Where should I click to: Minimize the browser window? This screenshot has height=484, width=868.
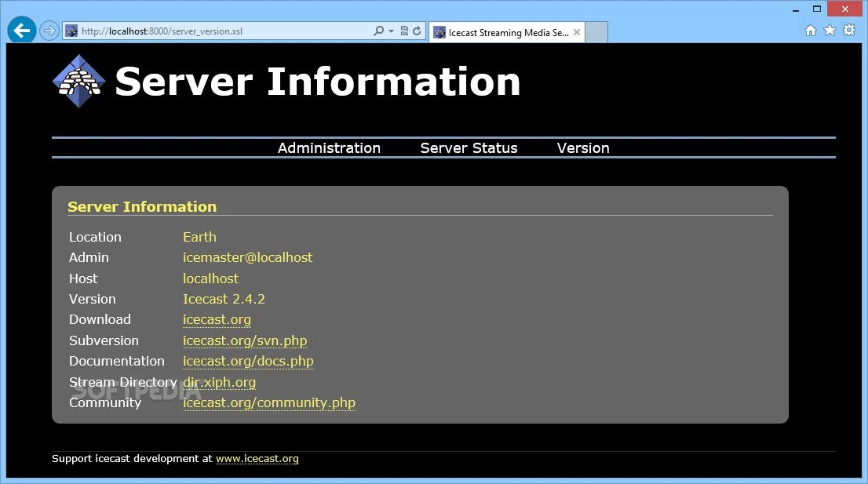[x=796, y=9]
